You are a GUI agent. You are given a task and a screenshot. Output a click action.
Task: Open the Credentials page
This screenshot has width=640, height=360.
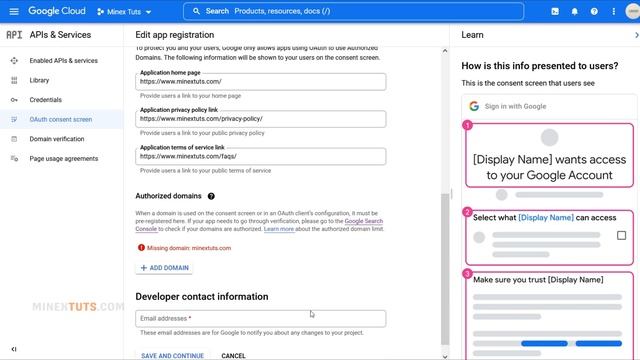pyautogui.click(x=45, y=100)
